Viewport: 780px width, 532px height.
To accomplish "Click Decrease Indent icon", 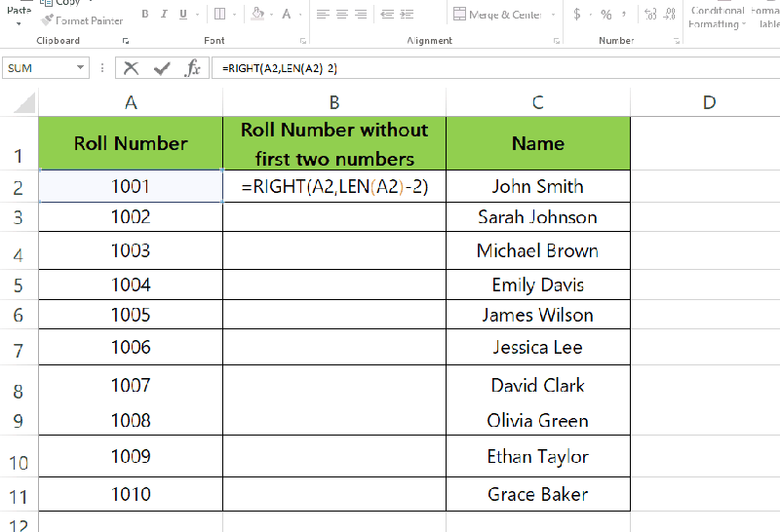I will [x=387, y=14].
